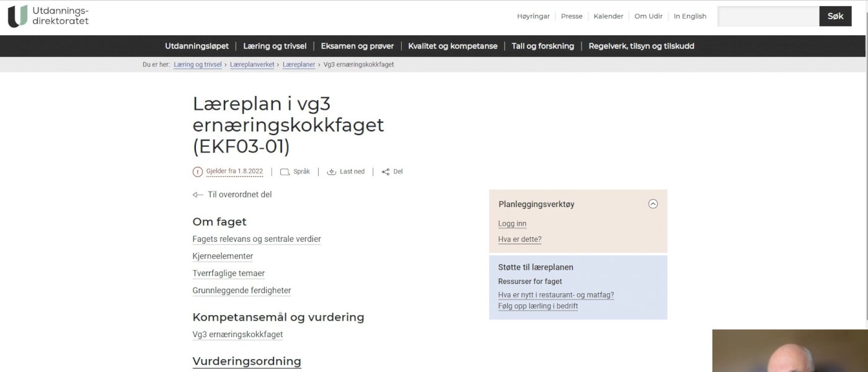Switch to In English
The width and height of the screenshot is (868, 372).
(690, 16)
